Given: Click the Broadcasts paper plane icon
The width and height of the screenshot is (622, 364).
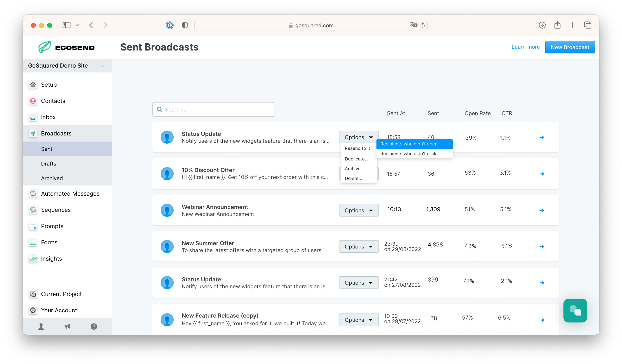Looking at the screenshot, I should 33,133.
